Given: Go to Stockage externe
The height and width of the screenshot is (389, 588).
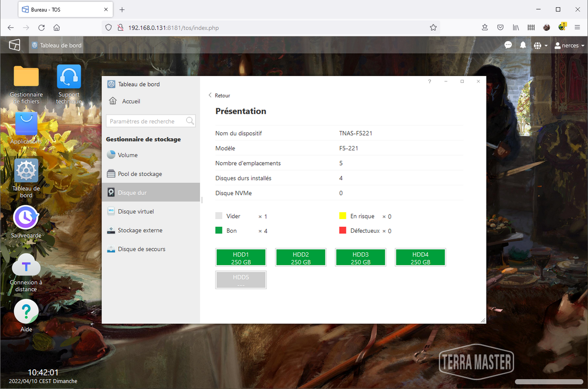Looking at the screenshot, I should coord(151,230).
